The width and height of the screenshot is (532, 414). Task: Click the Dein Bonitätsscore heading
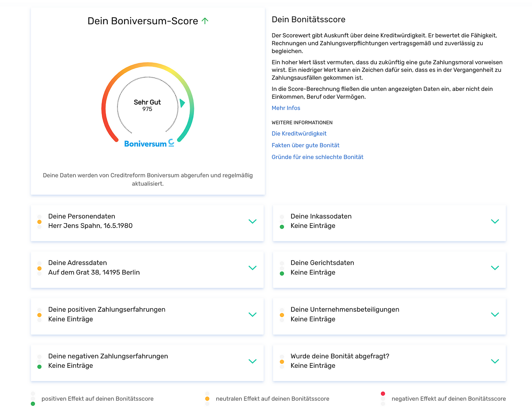309,20
